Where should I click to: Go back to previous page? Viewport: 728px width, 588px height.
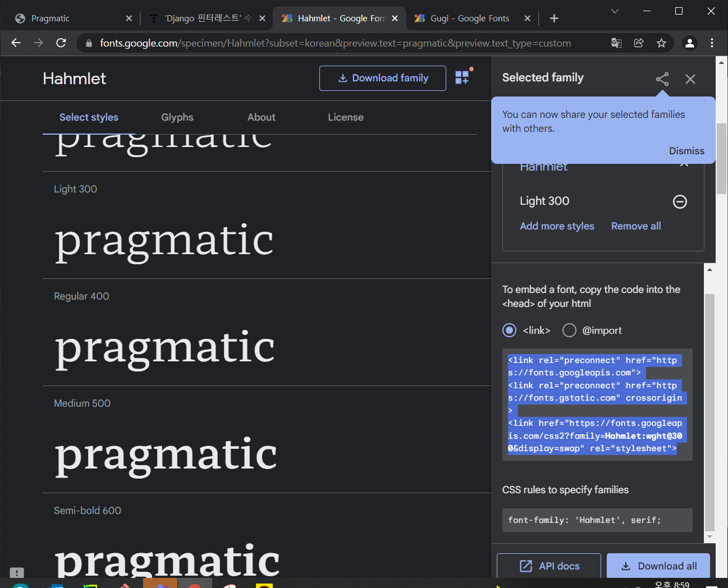point(16,43)
